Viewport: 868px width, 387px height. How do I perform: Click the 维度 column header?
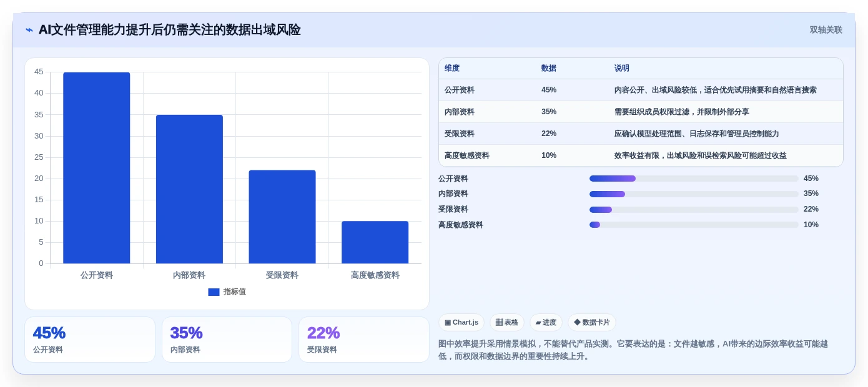[x=452, y=69]
